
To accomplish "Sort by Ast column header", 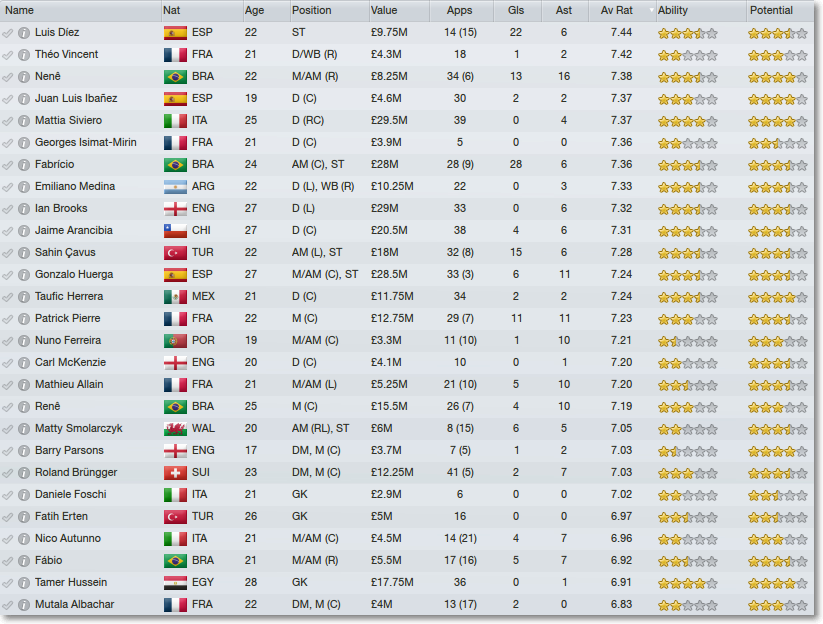I will pyautogui.click(x=564, y=10).
